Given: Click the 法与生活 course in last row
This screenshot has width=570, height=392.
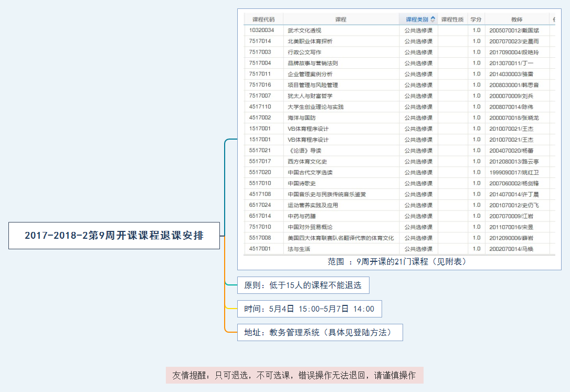Looking at the screenshot, I should (x=299, y=249).
